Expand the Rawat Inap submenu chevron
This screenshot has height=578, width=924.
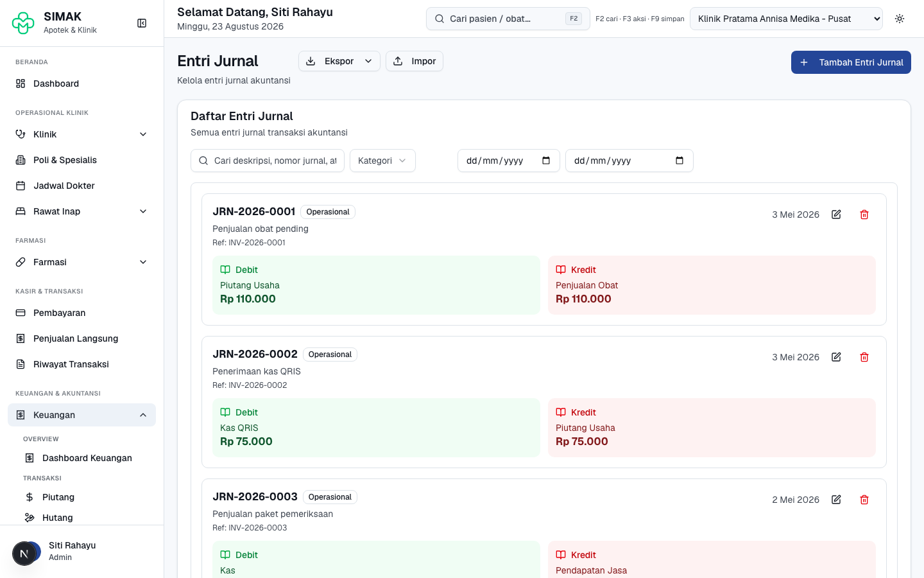pos(143,211)
